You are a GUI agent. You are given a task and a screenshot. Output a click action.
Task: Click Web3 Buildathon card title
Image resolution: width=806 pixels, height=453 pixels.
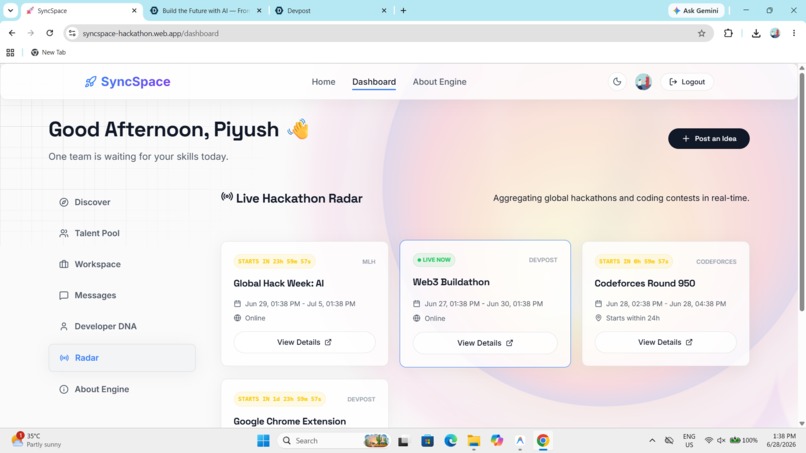(x=451, y=282)
